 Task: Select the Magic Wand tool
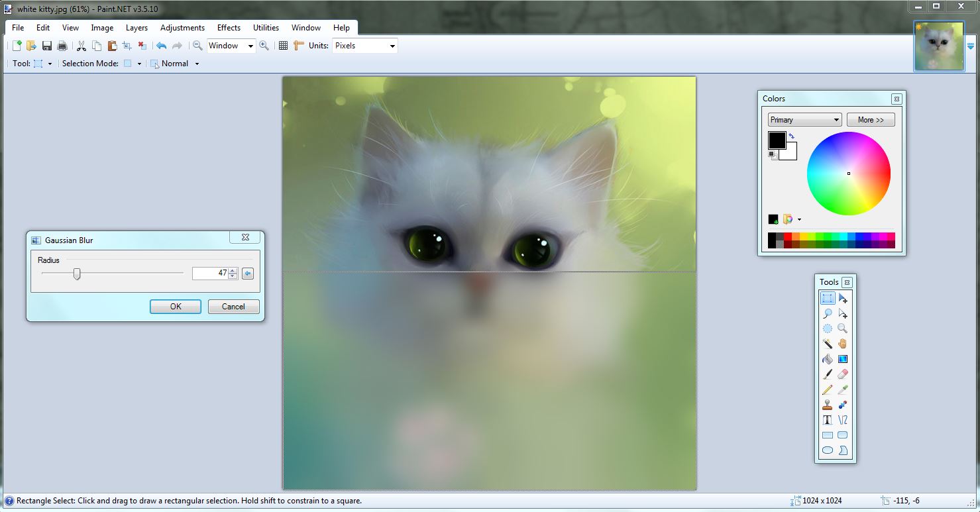828,344
